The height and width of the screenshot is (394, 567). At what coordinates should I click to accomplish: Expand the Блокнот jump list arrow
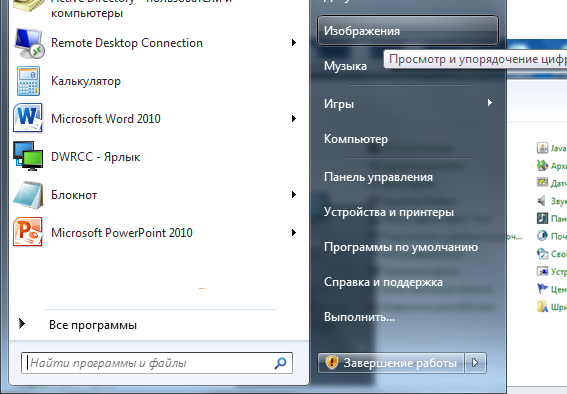[x=294, y=194]
